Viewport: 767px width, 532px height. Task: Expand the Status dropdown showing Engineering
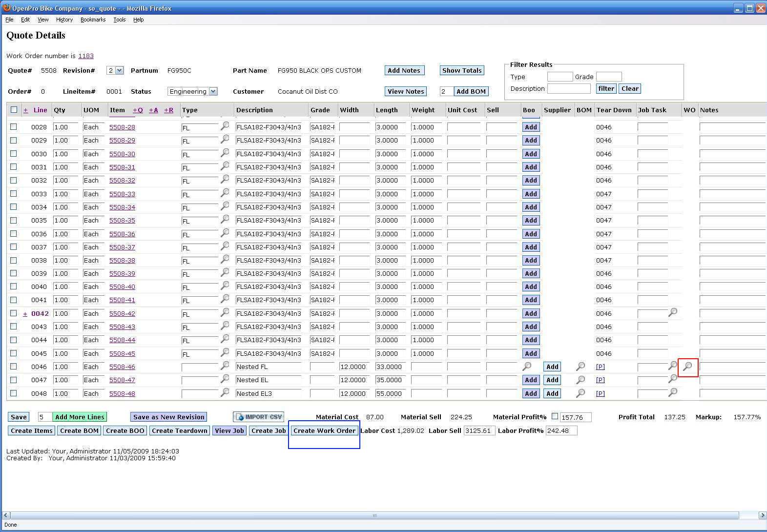213,91
